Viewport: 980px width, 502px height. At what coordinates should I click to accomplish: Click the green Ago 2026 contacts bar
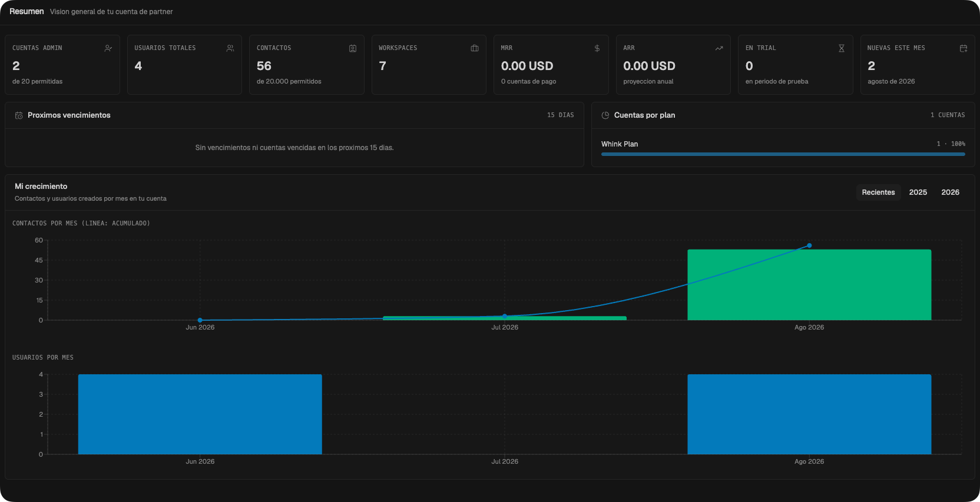[809, 285]
